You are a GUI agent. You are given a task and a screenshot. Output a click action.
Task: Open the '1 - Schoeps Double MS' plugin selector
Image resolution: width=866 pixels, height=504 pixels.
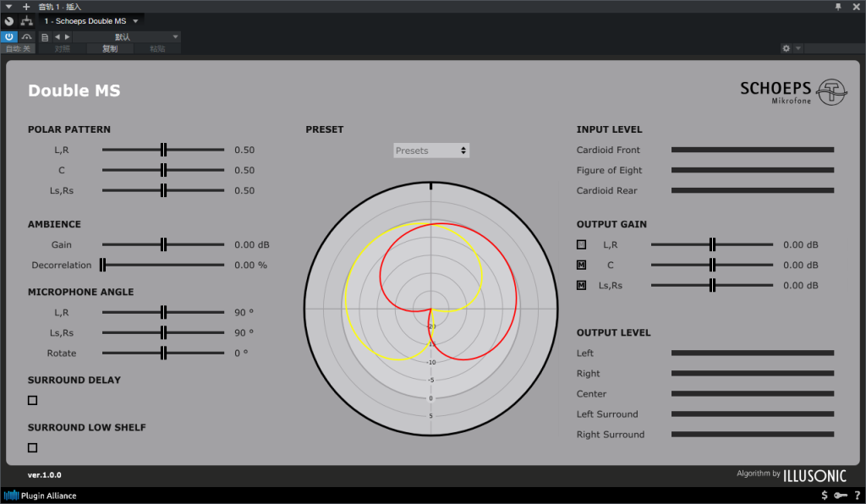(x=91, y=21)
